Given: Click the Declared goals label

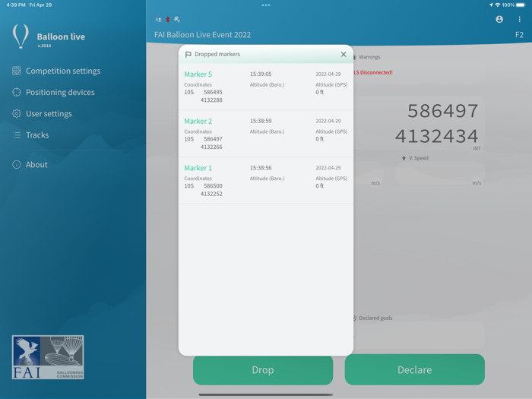Looking at the screenshot, I should [x=375, y=318].
